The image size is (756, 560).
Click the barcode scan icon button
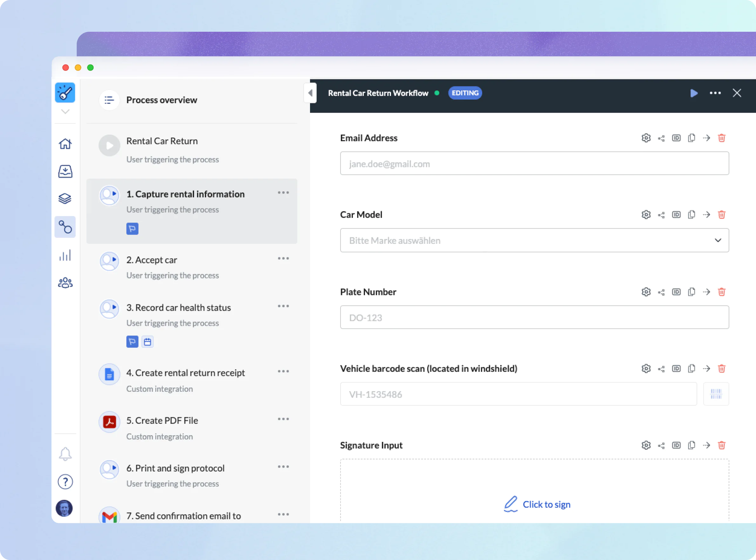coord(716,394)
